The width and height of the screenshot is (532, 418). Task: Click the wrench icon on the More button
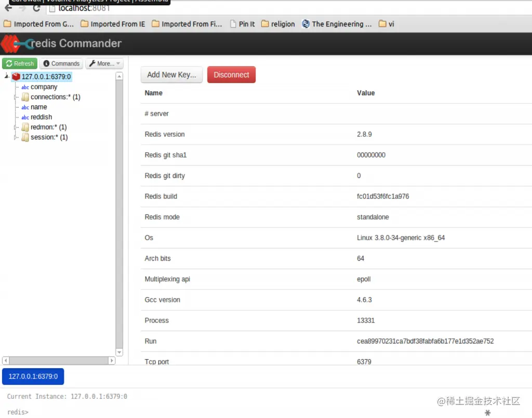point(94,63)
